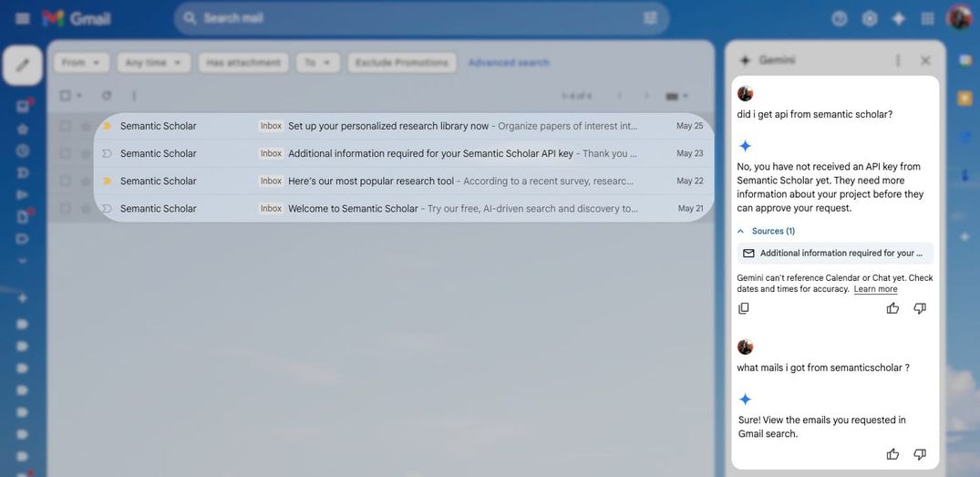Image resolution: width=980 pixels, height=477 pixels.
Task: Select the 'Here's our most popular research tool' checkbox
Action: click(x=65, y=181)
